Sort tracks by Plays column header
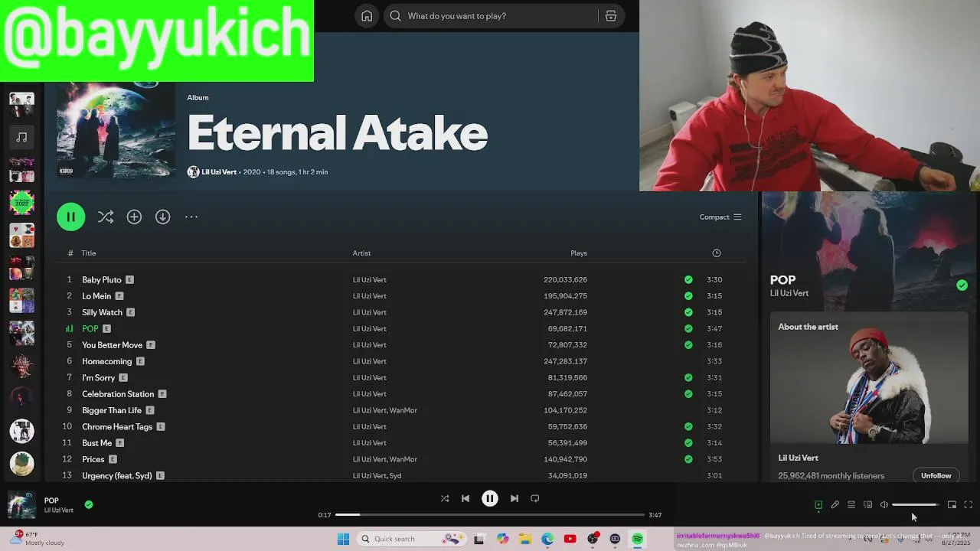Screen dimensions: 980x551 [x=579, y=253]
